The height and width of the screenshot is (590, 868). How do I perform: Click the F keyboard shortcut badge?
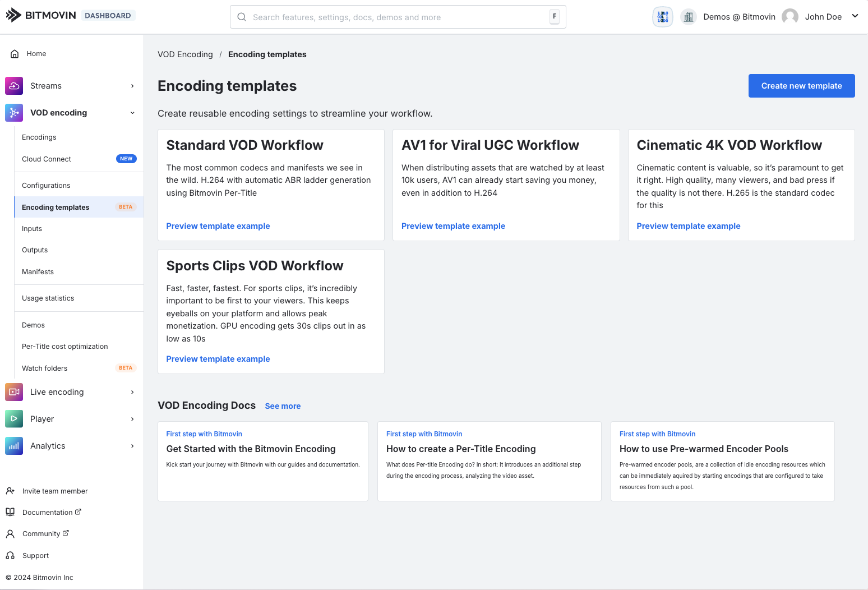[x=555, y=17]
